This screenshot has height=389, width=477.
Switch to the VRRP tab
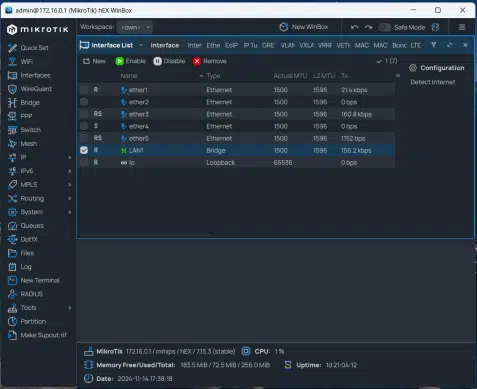tap(325, 45)
